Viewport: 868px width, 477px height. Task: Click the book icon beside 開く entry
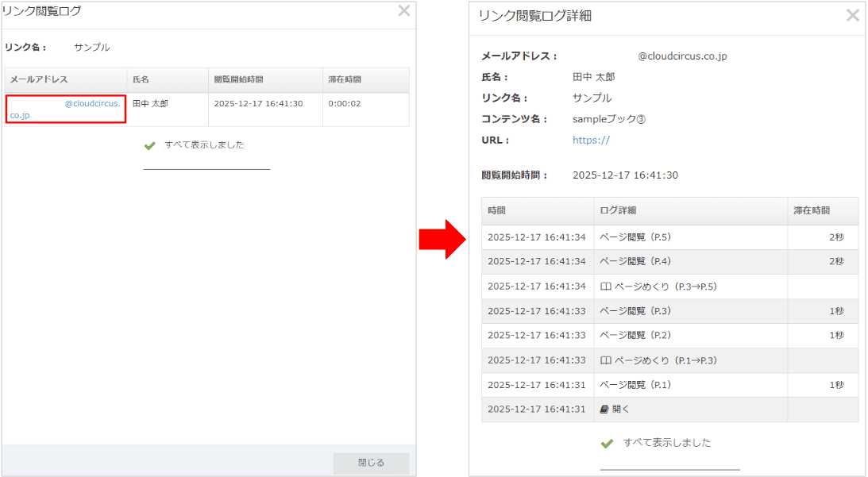click(604, 408)
